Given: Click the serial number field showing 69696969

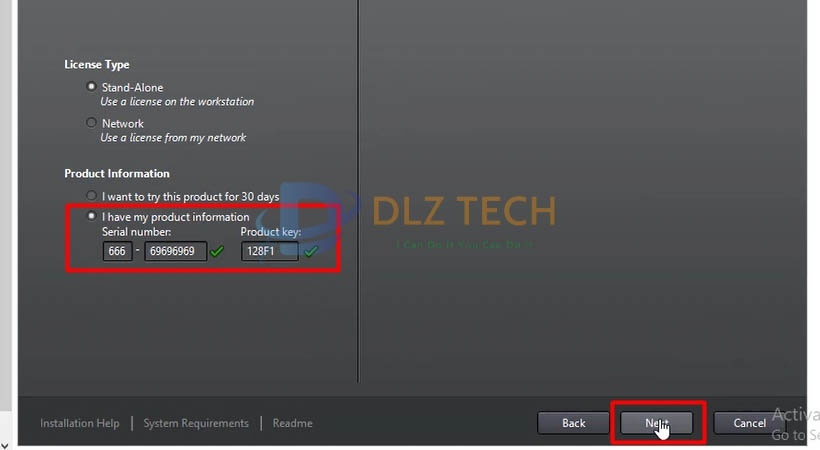Looking at the screenshot, I should [x=175, y=251].
